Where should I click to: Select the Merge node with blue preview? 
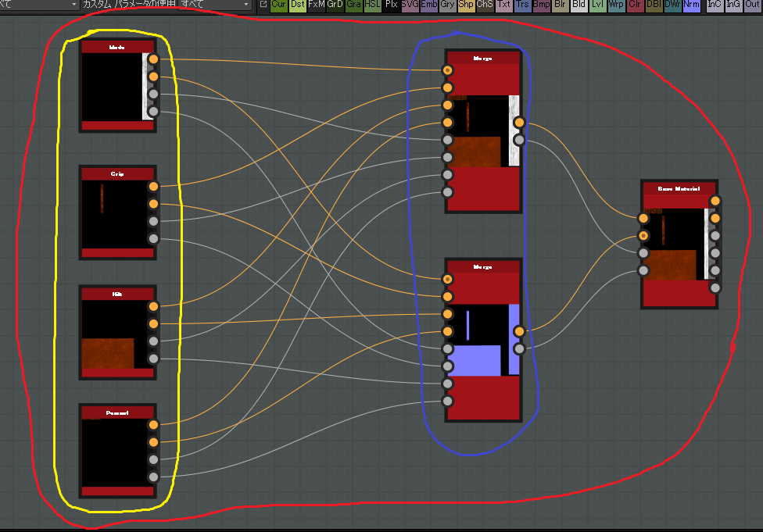pyautogui.click(x=483, y=340)
